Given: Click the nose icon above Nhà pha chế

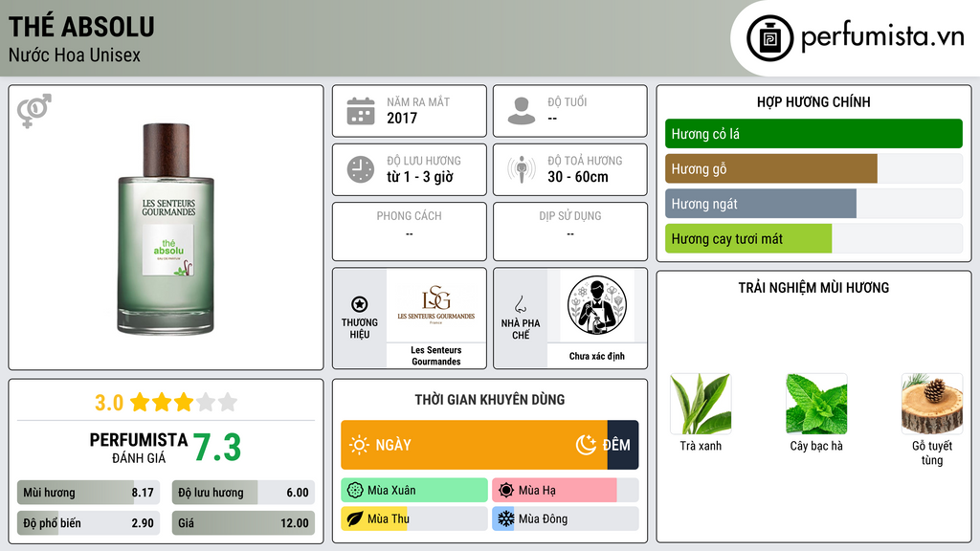Looking at the screenshot, I should (x=520, y=304).
